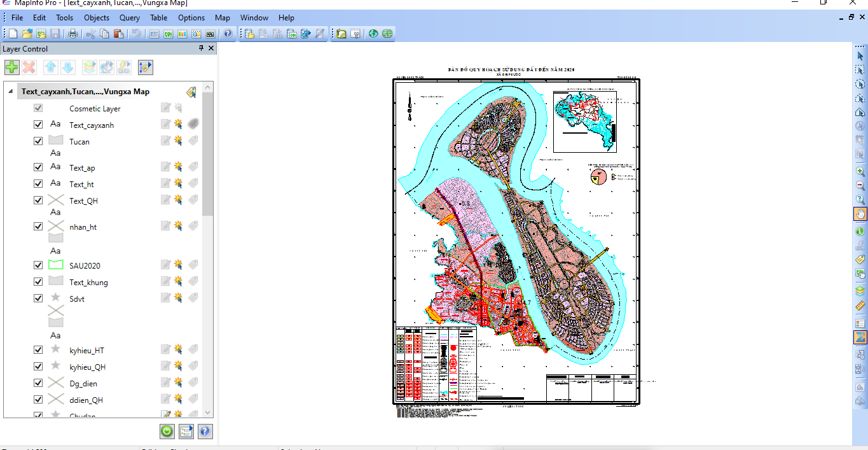868x450 pixels.
Task: Activate the Info tool in right toolbar
Action: (860, 232)
